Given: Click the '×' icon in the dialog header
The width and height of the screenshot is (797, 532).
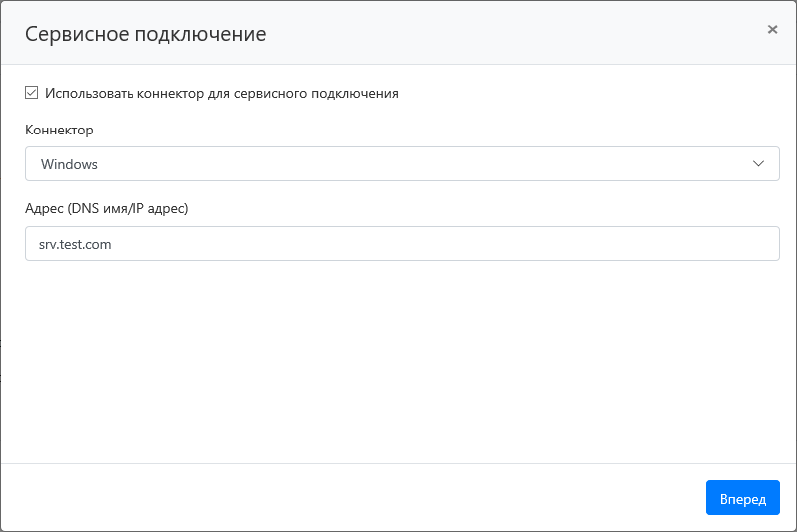Looking at the screenshot, I should [x=772, y=30].
